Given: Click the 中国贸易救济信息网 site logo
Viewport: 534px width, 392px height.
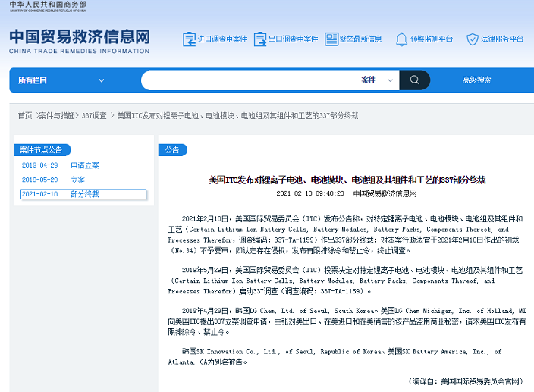Looking at the screenshot, I should pyautogui.click(x=80, y=42).
